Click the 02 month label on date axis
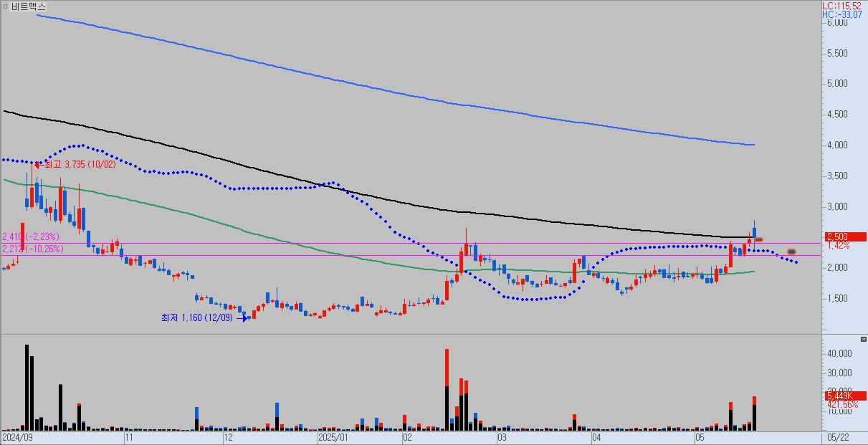 pyautogui.click(x=407, y=436)
